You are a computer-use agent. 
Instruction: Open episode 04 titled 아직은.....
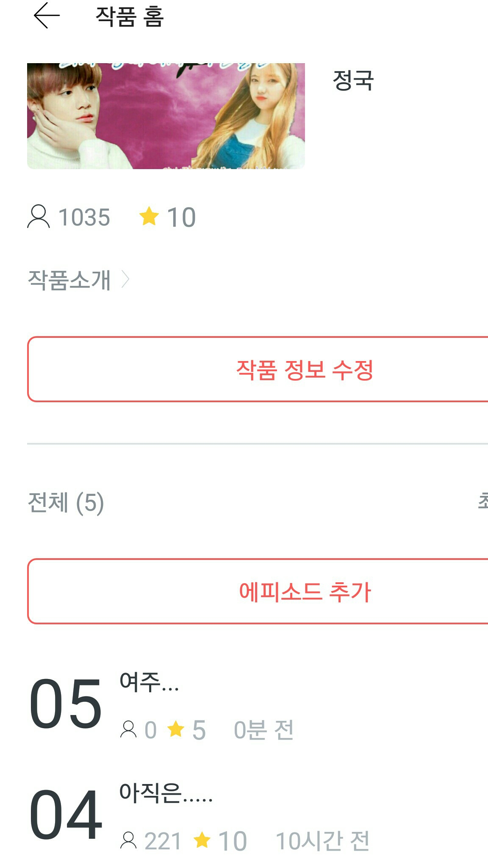click(166, 793)
